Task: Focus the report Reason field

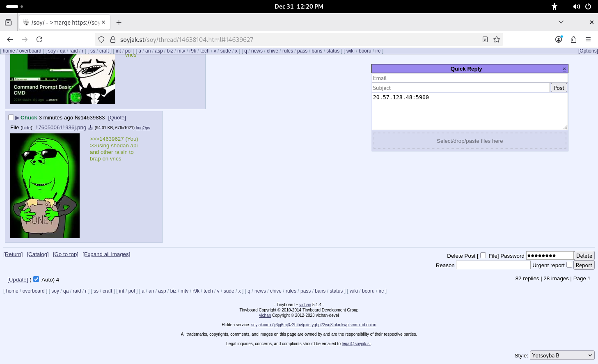Action: pyautogui.click(x=493, y=265)
